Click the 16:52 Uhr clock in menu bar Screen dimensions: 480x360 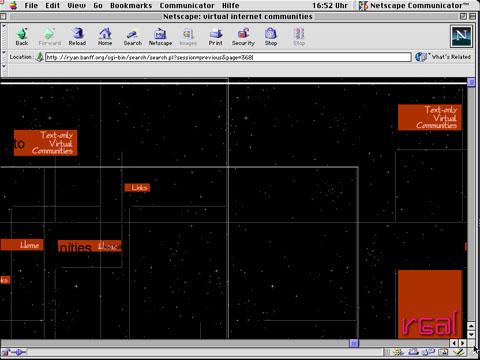pos(330,6)
